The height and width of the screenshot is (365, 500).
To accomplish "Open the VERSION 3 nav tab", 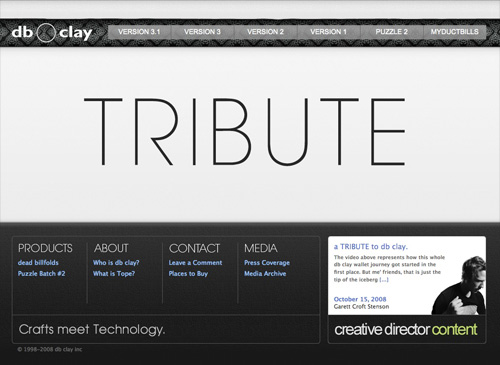I will click(202, 32).
